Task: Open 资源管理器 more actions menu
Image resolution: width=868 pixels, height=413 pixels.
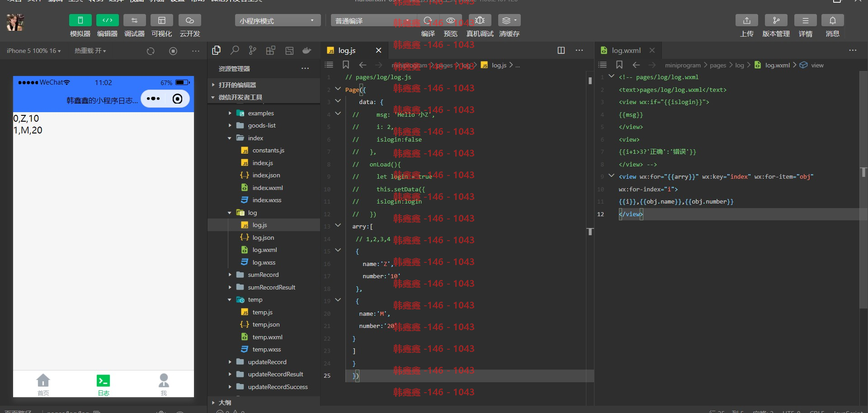Action: (305, 68)
